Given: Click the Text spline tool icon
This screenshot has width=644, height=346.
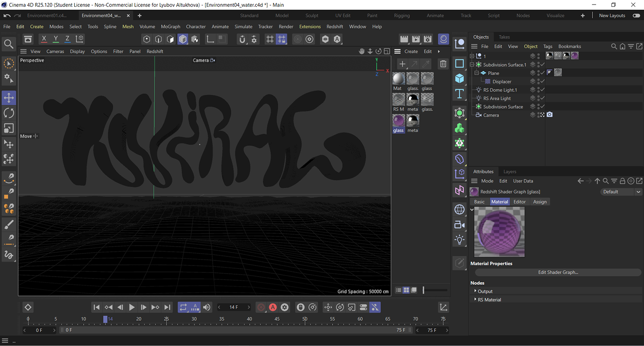Looking at the screenshot, I should [x=459, y=94].
